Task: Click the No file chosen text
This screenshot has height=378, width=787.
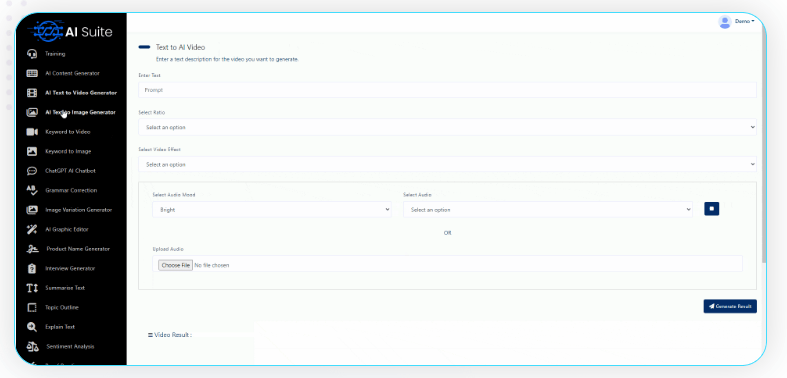Action: [x=212, y=265]
